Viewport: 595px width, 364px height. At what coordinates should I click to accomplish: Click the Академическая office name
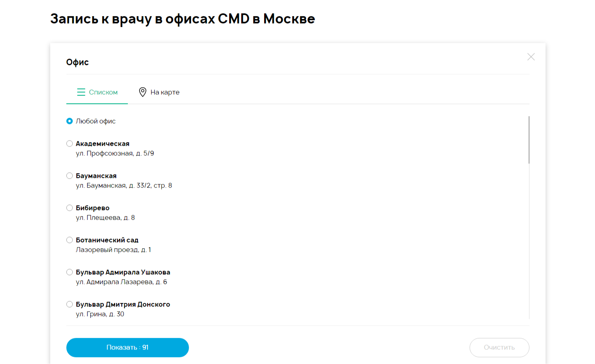click(103, 144)
